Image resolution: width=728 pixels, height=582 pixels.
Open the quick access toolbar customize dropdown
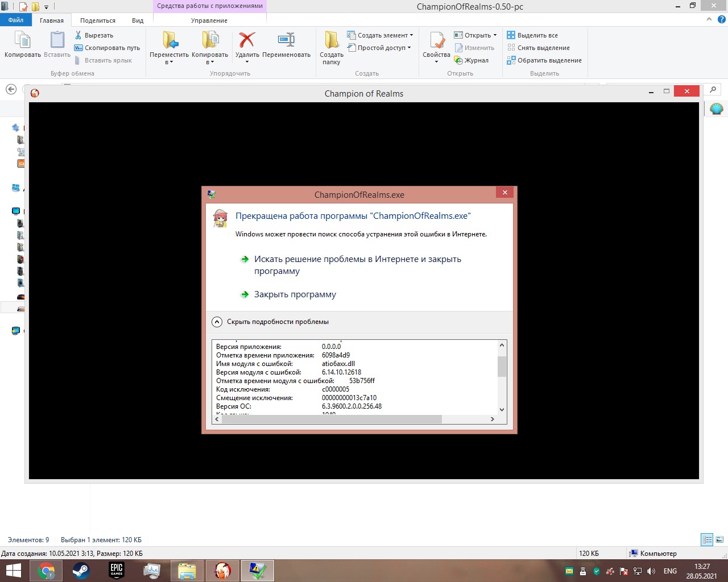[47, 7]
